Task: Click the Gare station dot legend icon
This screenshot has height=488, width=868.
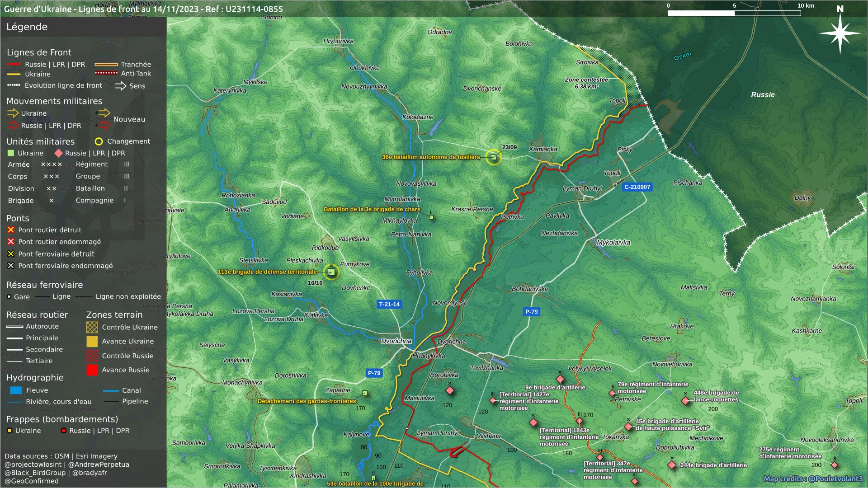Action: point(9,297)
